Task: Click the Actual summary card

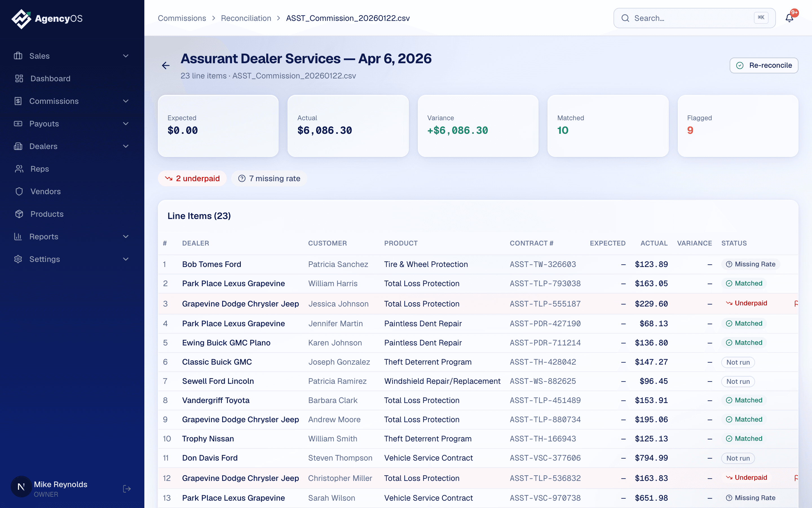Action: coord(348,126)
